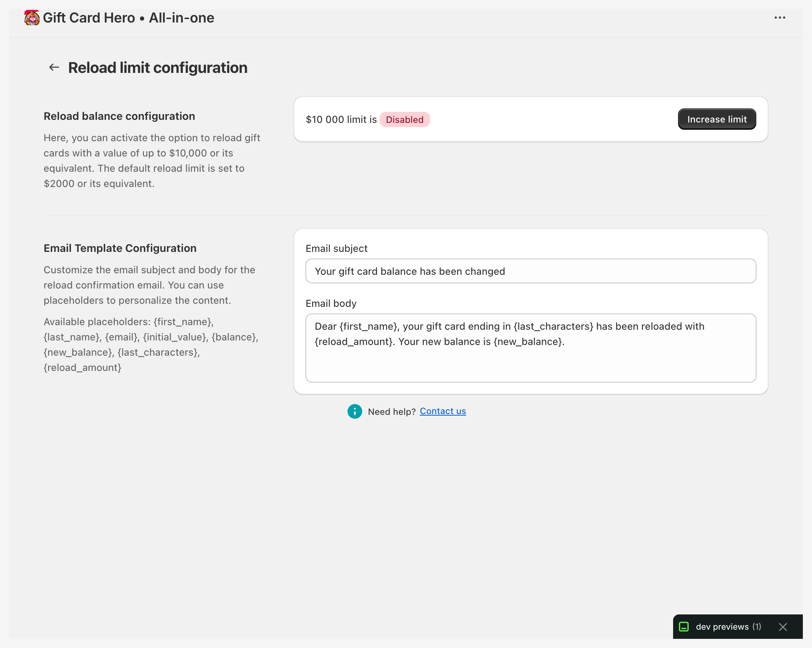Open the Contact us link
This screenshot has width=812, height=648.
[443, 411]
